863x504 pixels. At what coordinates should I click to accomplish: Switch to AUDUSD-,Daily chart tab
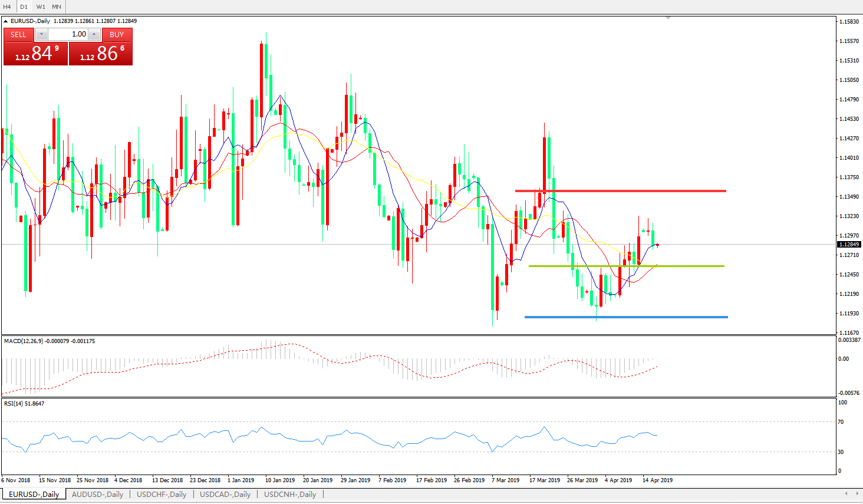pyautogui.click(x=97, y=494)
